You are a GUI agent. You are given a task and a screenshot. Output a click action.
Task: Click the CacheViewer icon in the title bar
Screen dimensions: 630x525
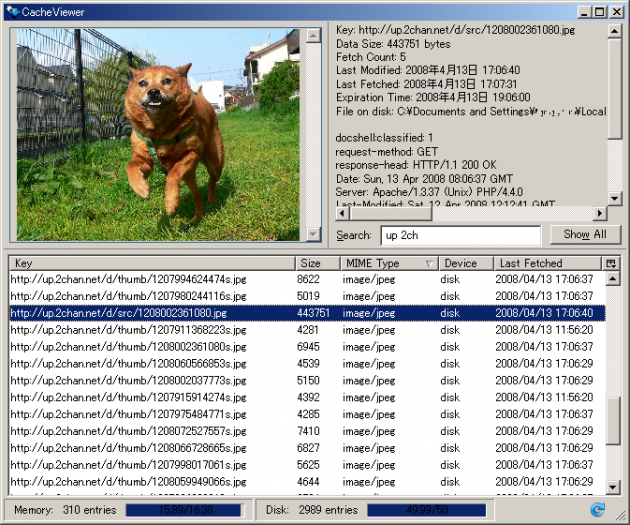click(13, 11)
